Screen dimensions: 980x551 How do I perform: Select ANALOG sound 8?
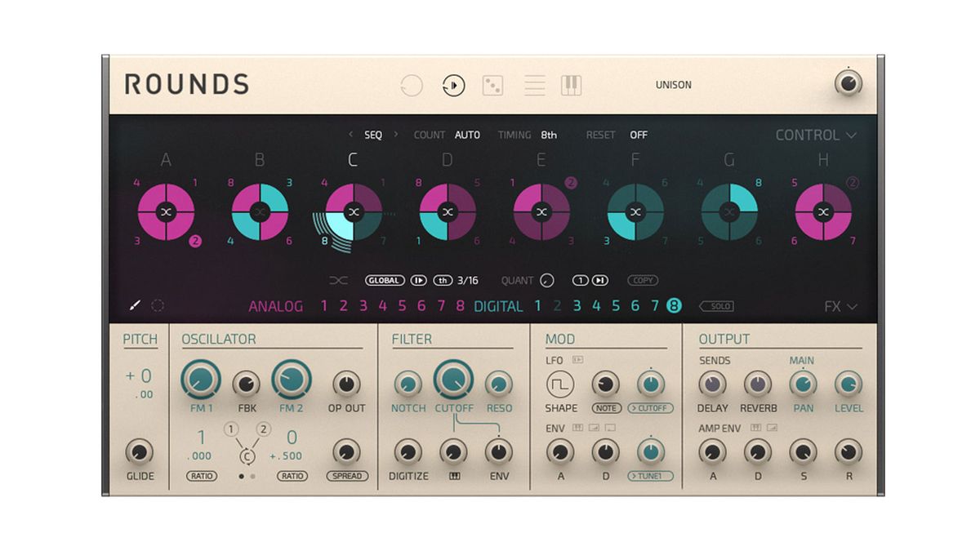point(461,306)
